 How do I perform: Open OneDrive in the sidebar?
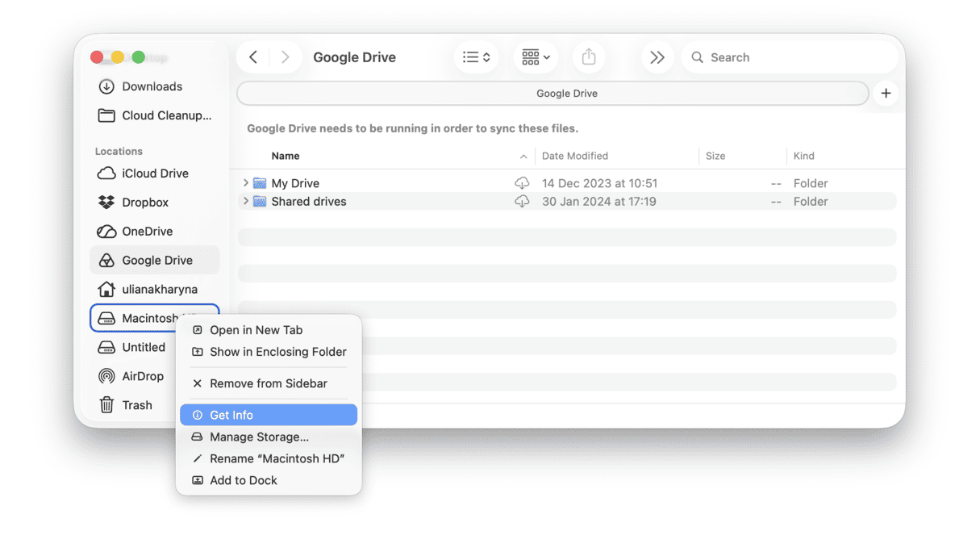(148, 232)
